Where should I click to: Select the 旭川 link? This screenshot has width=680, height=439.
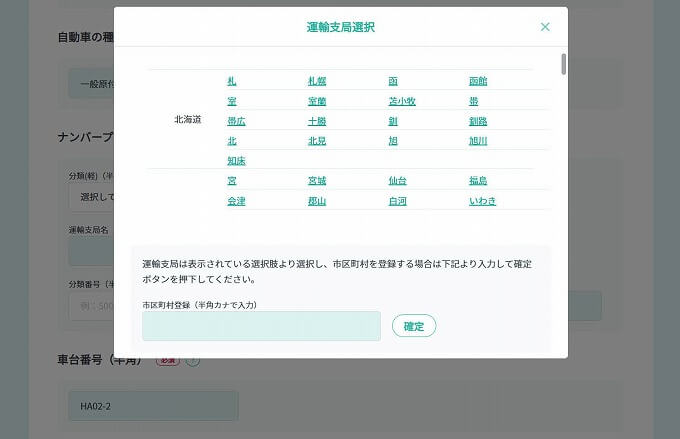pos(478,141)
